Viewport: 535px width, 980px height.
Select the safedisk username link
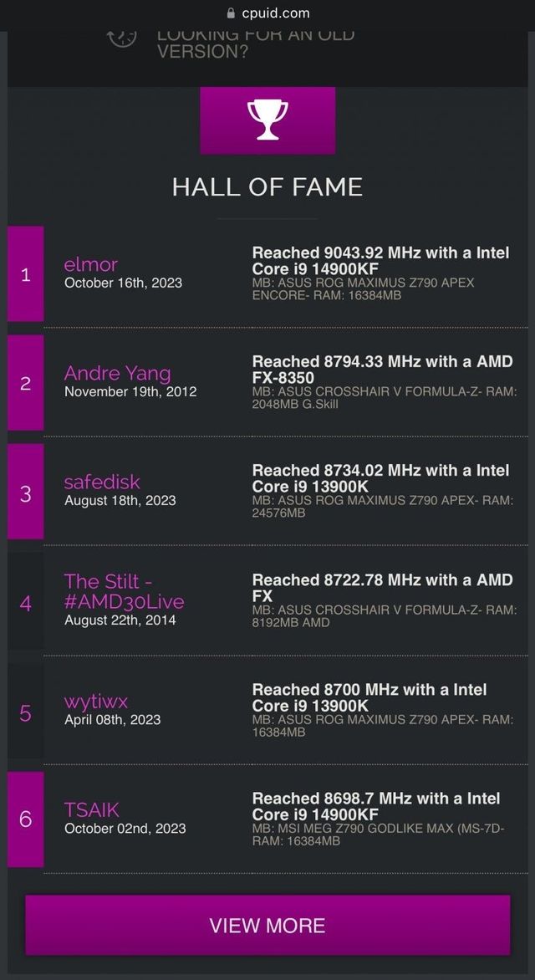click(x=102, y=482)
